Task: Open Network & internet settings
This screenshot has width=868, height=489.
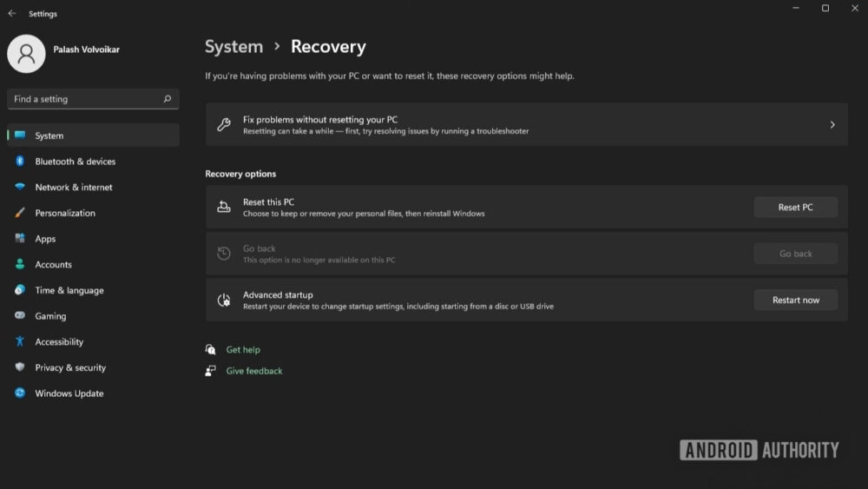Action: [x=74, y=188]
